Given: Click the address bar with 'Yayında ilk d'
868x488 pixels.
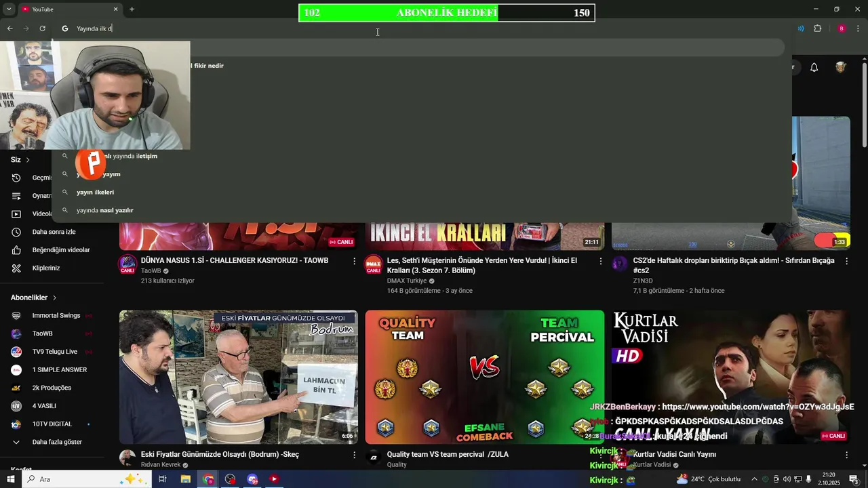Looking at the screenshot, I should click(420, 28).
